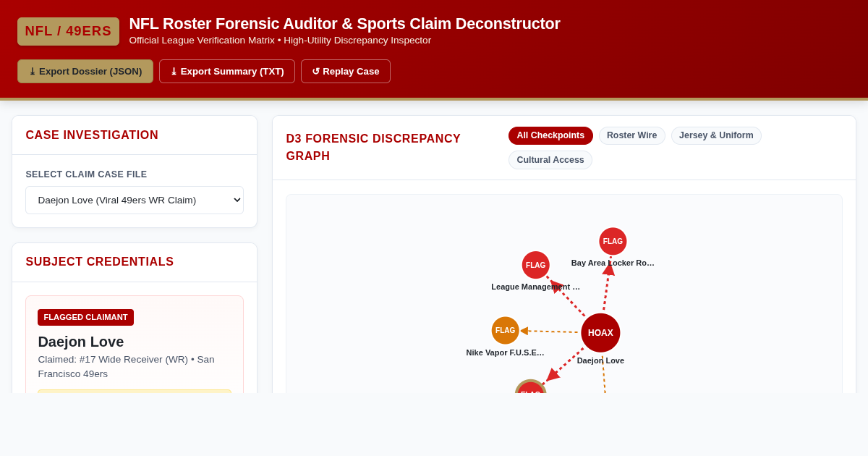Screen dimensions: 868x456
Task: Click the Subject Credentials heading
Action: tap(100, 262)
